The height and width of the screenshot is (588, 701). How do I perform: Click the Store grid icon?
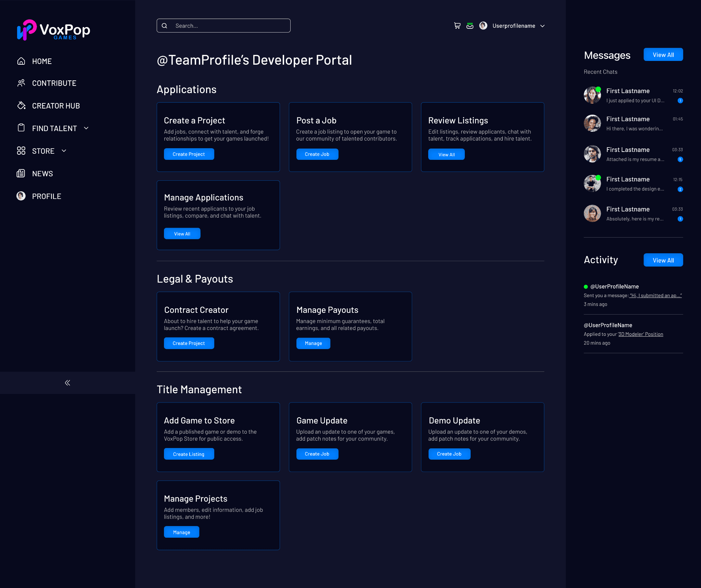(x=21, y=151)
